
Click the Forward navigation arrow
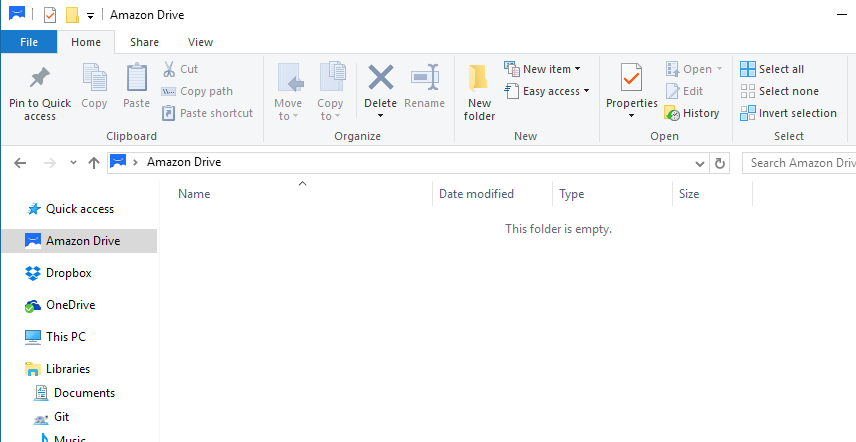(x=50, y=163)
